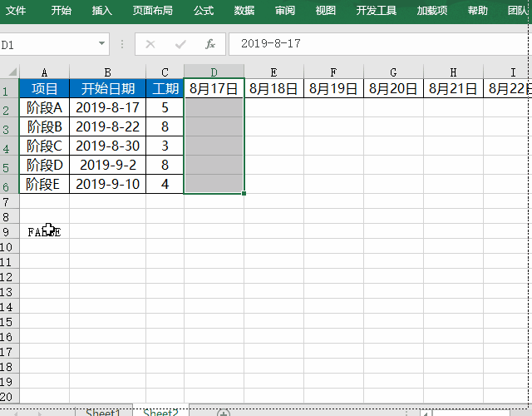Click the 工期 value 3 cell

[165, 146]
